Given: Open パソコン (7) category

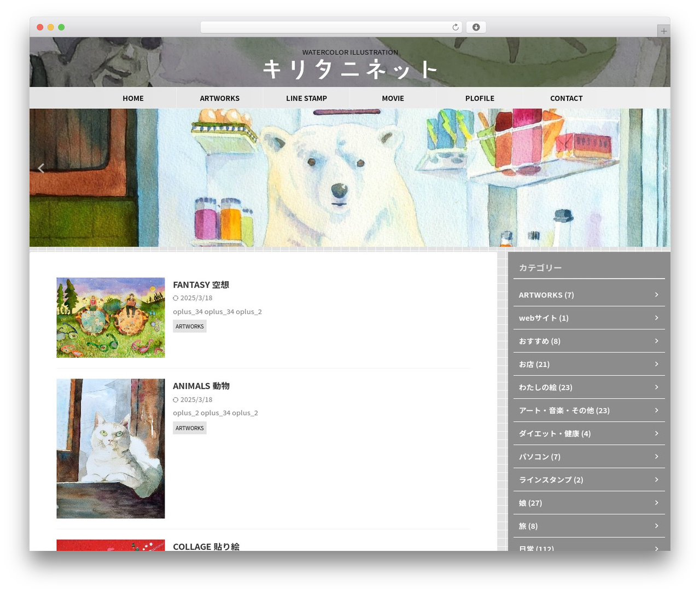Looking at the screenshot, I should 589,456.
